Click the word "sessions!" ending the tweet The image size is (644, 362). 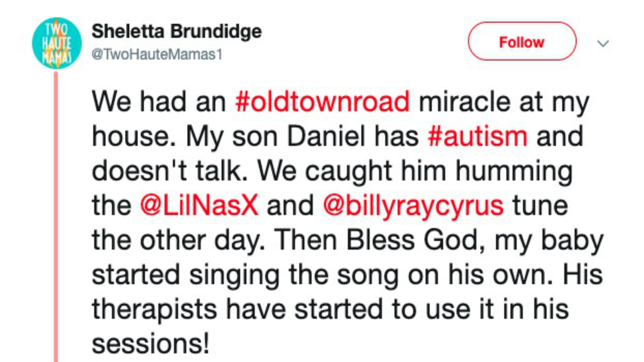pyautogui.click(x=151, y=344)
